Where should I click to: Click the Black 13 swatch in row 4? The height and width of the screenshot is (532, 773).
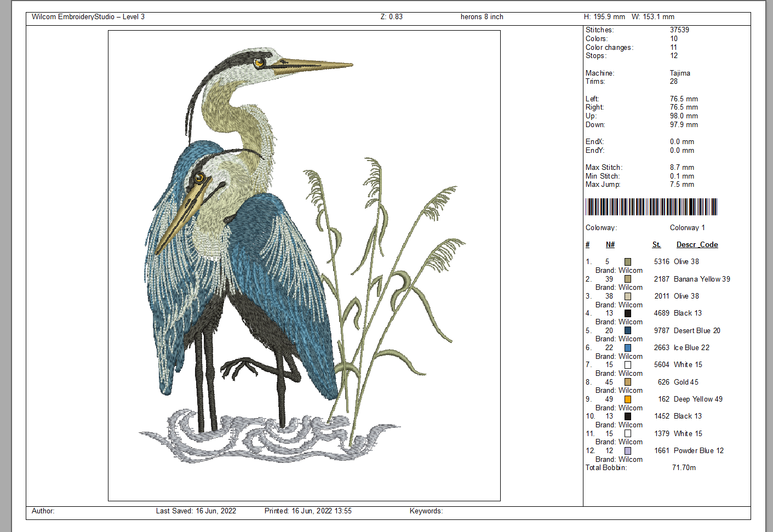click(x=628, y=313)
